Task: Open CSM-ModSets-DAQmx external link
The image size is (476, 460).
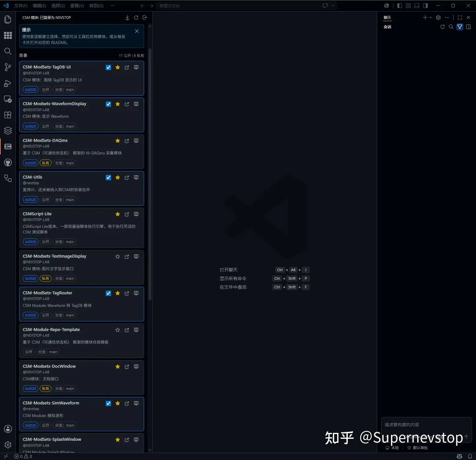Action: 127,141
